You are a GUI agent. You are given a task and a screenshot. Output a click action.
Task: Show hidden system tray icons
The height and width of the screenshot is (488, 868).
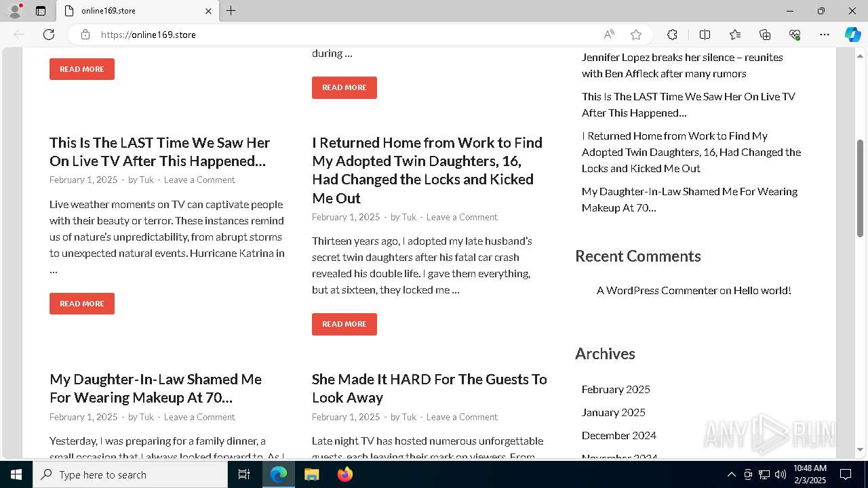coord(731,474)
